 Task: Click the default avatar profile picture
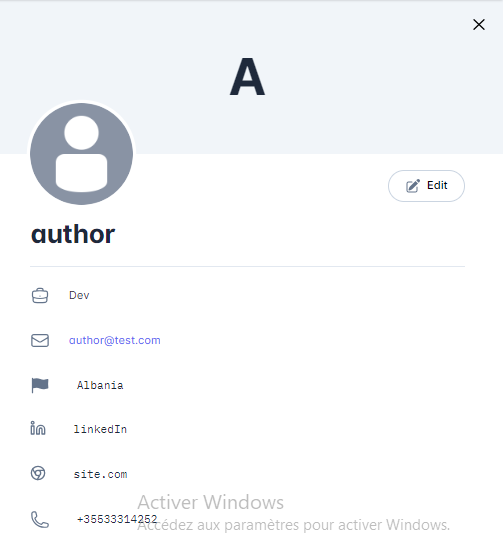(x=81, y=154)
